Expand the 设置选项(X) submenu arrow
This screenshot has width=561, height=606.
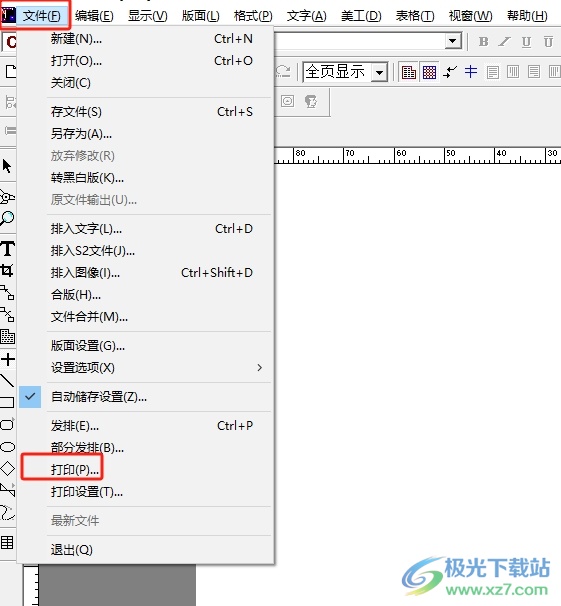(x=260, y=368)
